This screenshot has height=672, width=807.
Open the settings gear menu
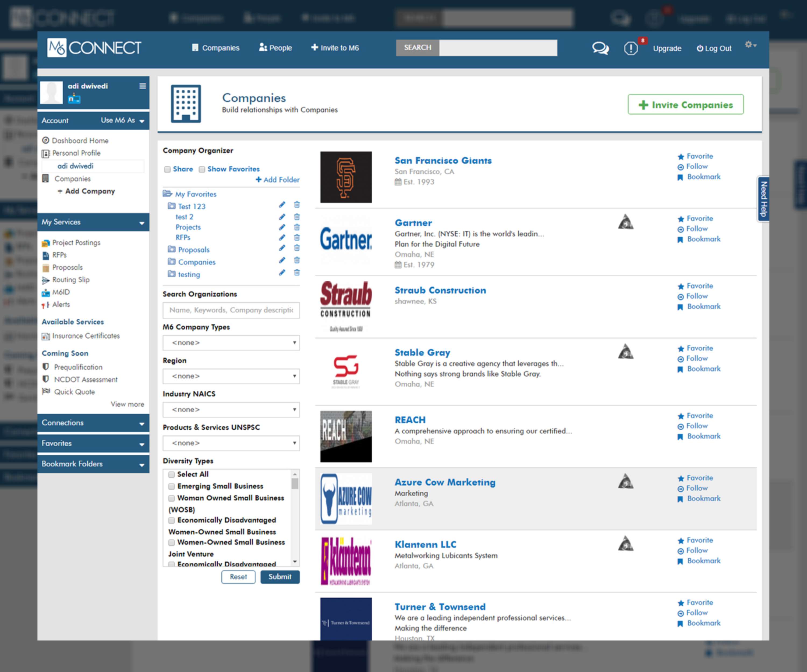tap(751, 45)
